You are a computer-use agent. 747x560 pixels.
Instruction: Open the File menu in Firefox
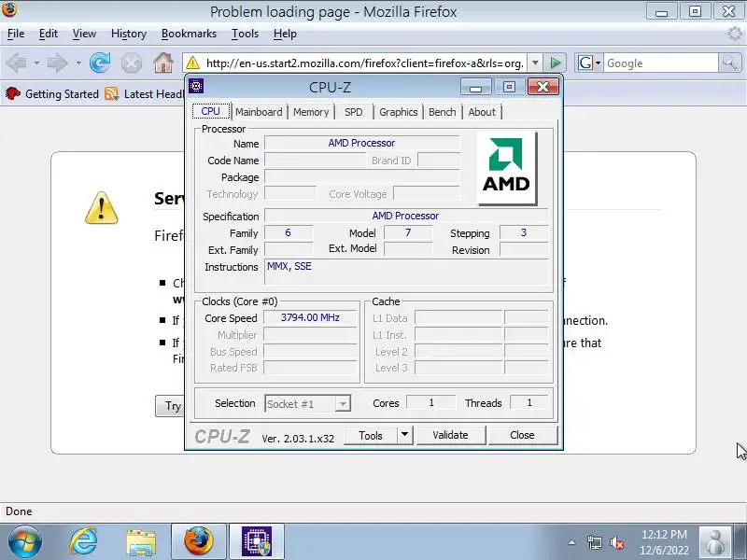(x=16, y=34)
